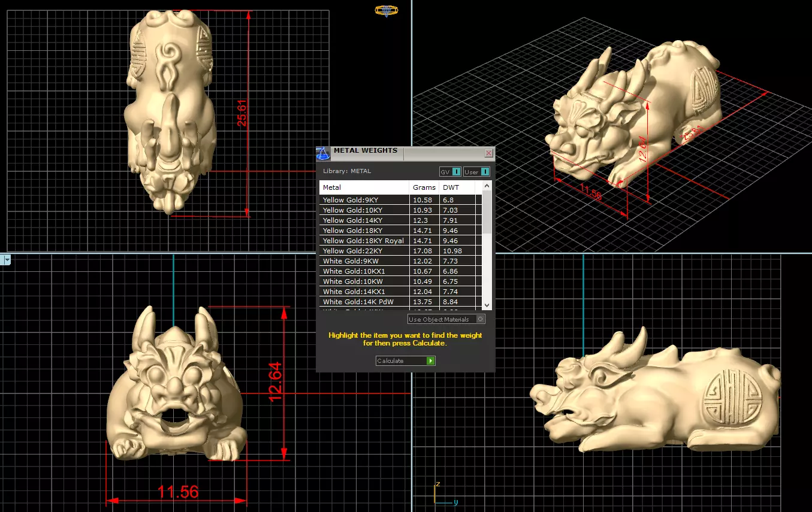The width and height of the screenshot is (812, 512).
Task: Click the gem logo icon atop the viewports
Action: coord(387,11)
